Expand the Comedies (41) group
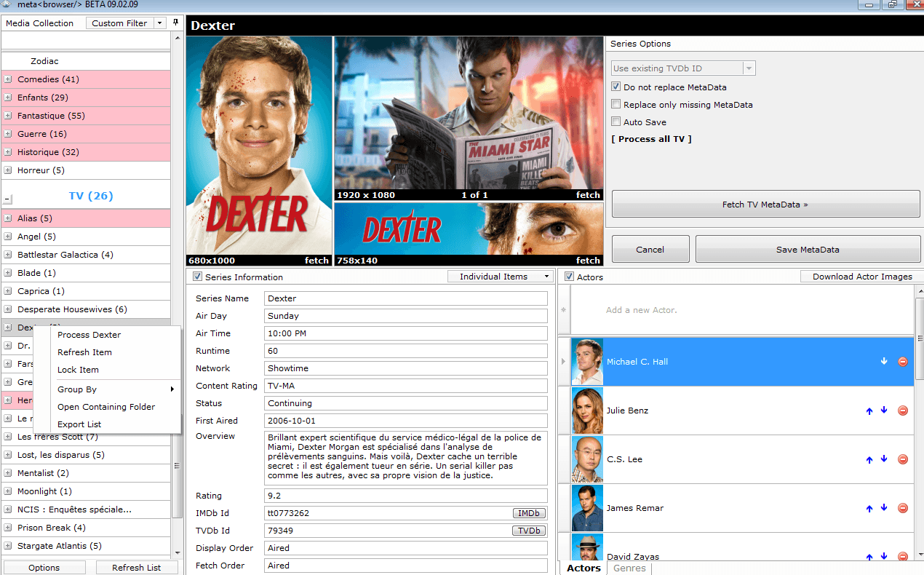924x575 pixels. coord(8,79)
